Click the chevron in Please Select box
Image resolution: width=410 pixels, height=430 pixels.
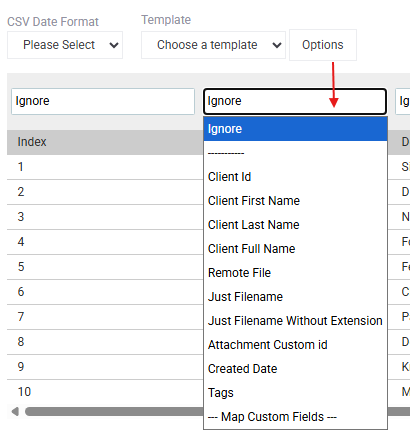114,45
